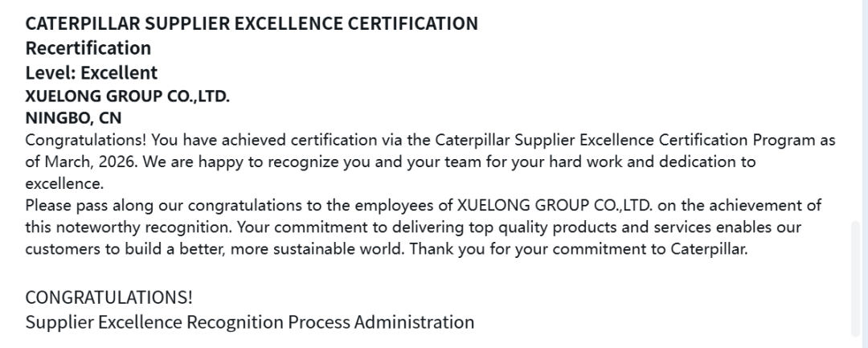Click "Thank you for your commitment to Caterpillar."
The height and width of the screenshot is (348, 868).
click(579, 249)
